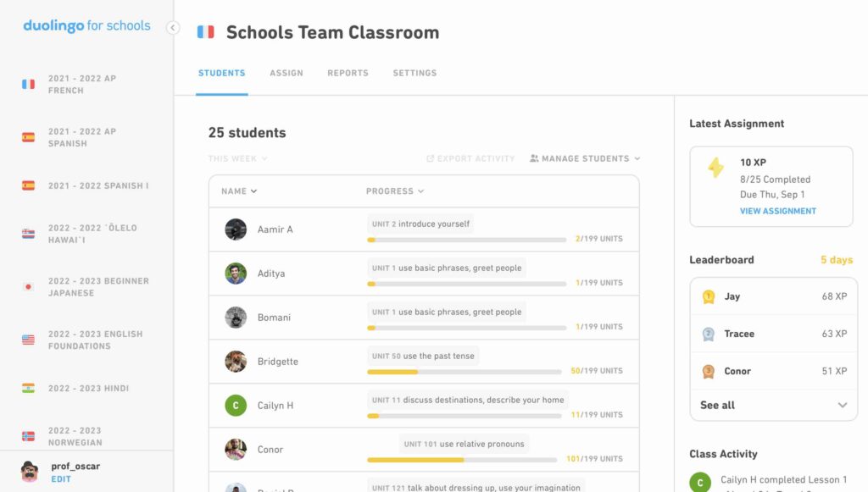Image resolution: width=868 pixels, height=492 pixels.
Task: Sort by the Progress column header
Action: point(395,191)
